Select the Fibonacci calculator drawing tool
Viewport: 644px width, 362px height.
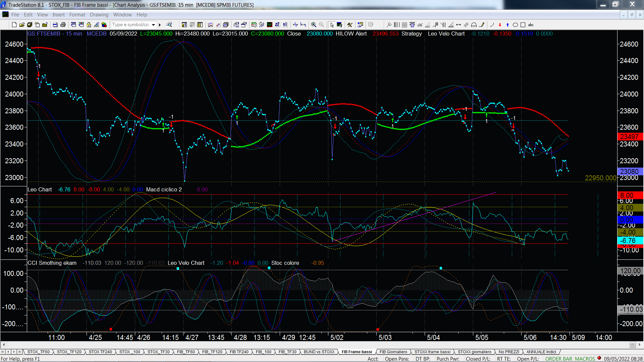(412, 25)
